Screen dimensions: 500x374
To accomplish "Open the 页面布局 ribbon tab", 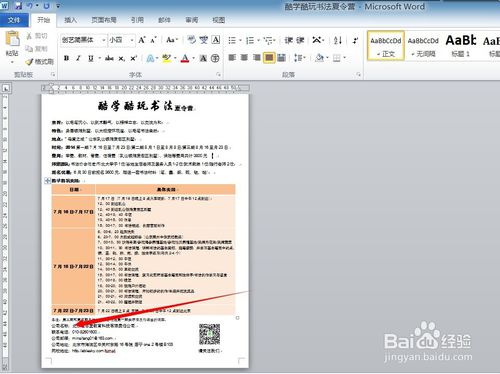I will click(104, 20).
